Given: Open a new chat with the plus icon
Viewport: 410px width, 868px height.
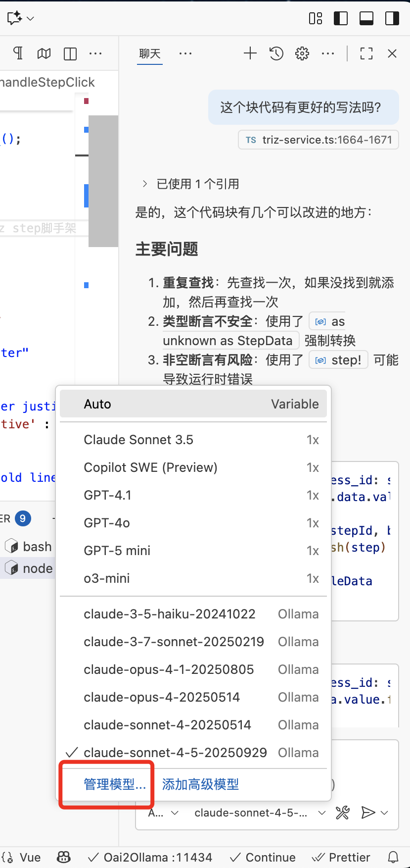Looking at the screenshot, I should (x=250, y=53).
